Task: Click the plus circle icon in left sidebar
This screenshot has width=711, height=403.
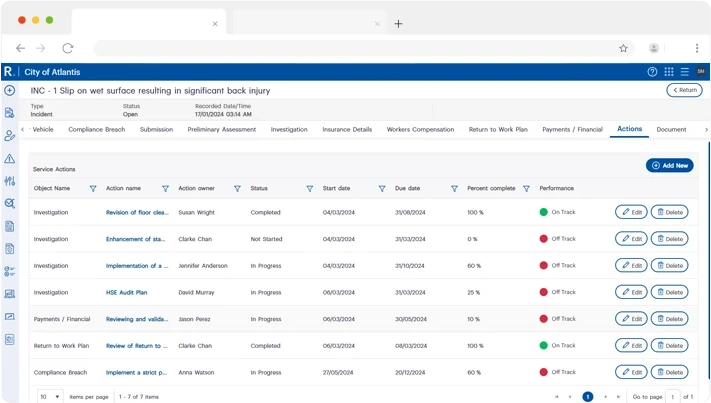Action: [x=9, y=90]
